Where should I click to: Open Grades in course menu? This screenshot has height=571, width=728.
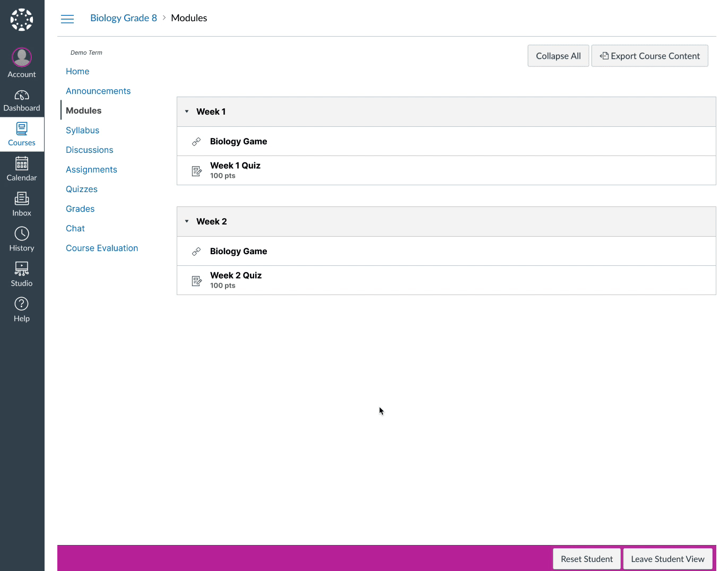(x=80, y=209)
